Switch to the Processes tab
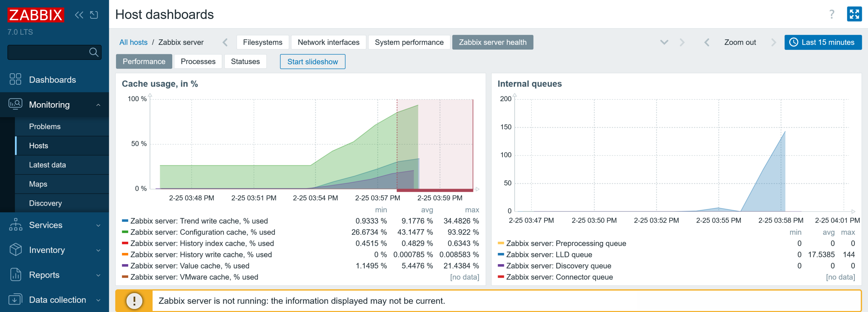 198,61
